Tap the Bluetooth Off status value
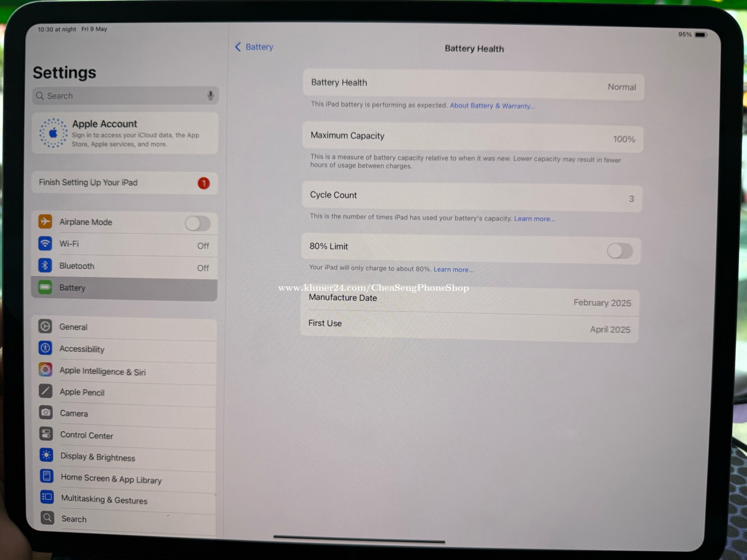 pyautogui.click(x=203, y=268)
